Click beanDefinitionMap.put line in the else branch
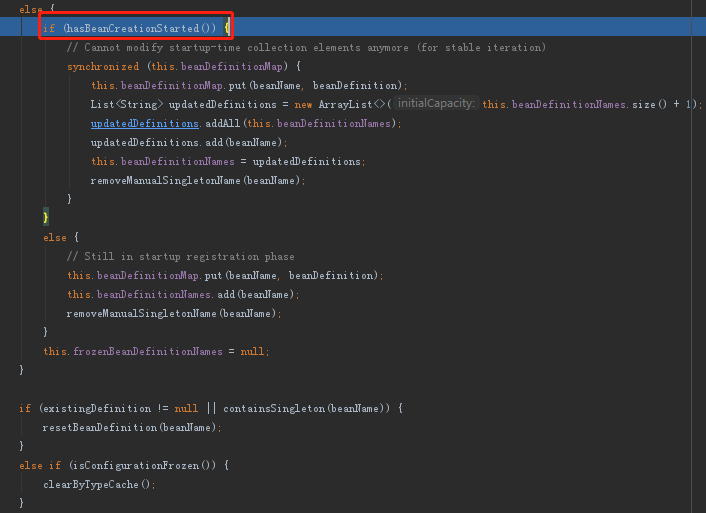706x513 pixels. click(x=225, y=276)
